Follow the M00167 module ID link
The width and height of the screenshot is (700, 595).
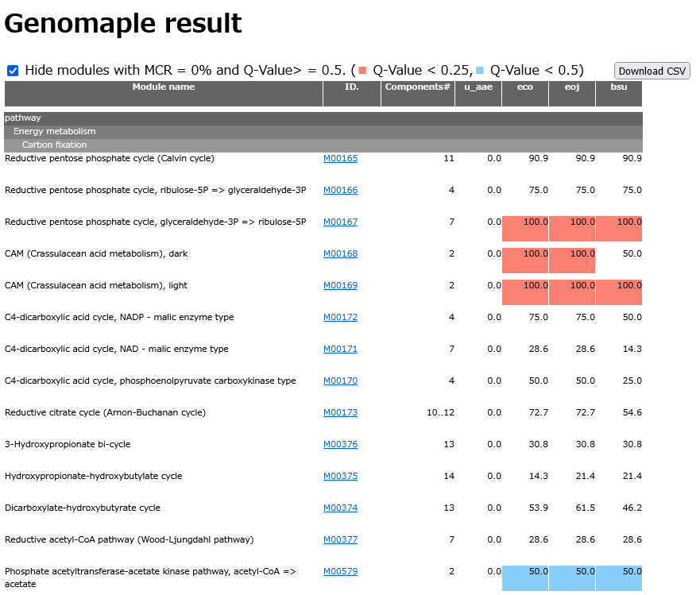click(x=340, y=222)
